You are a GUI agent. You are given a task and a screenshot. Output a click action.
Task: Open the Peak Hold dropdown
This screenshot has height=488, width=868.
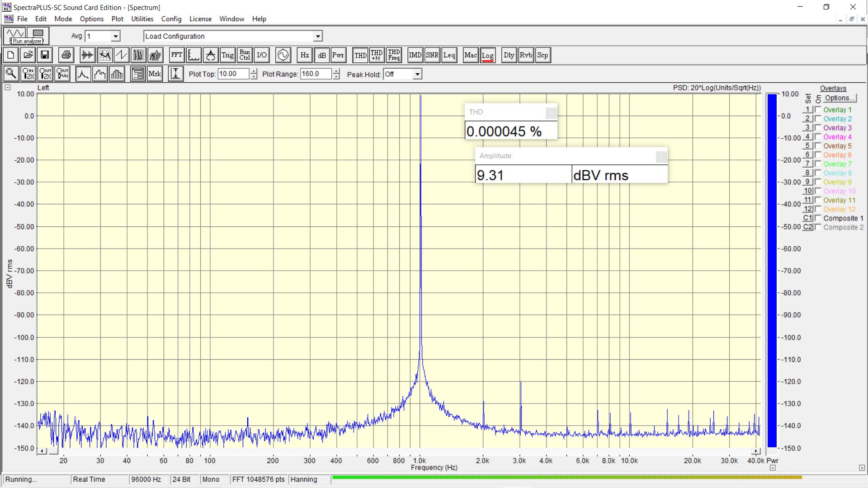coord(417,74)
